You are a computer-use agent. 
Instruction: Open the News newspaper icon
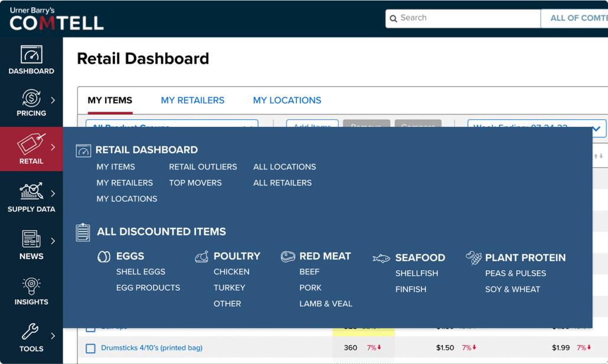pyautogui.click(x=31, y=239)
